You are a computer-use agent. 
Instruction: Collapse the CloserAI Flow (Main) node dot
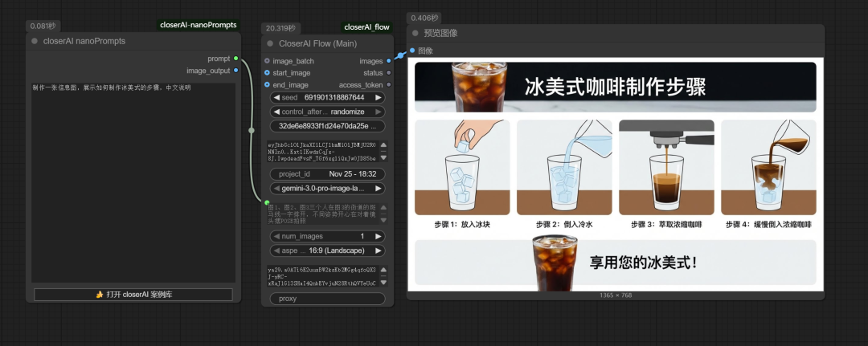click(x=269, y=43)
